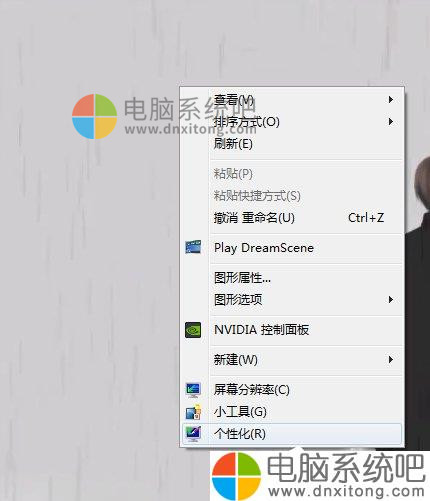Click the NVIDIA control panel icon
Image resolution: width=430 pixels, height=501 pixels.
point(193,330)
